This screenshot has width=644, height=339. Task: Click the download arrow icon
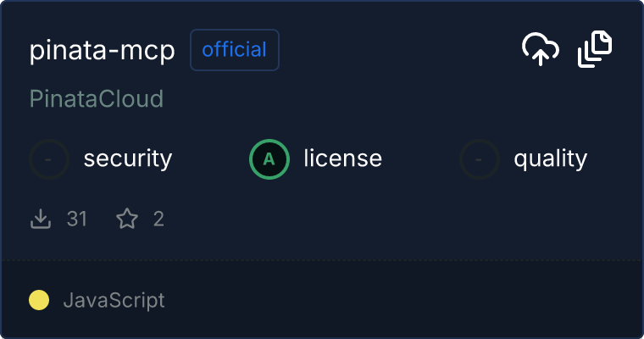point(41,220)
